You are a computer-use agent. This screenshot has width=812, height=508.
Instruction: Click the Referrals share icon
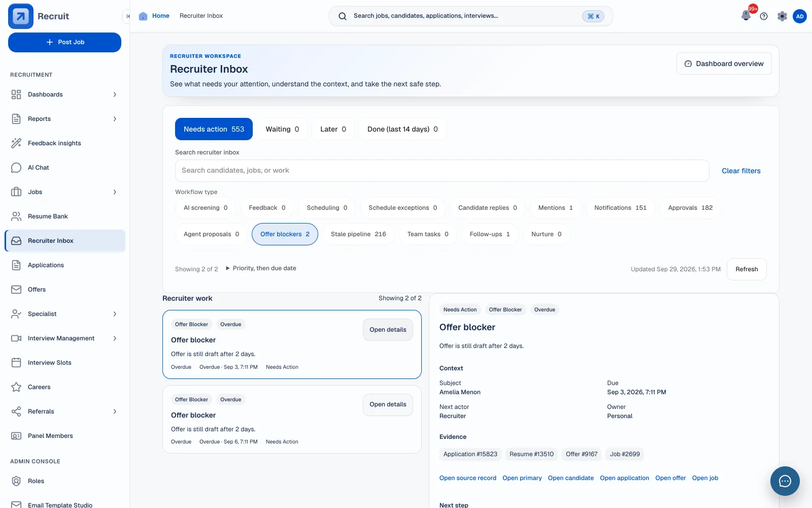tap(16, 411)
